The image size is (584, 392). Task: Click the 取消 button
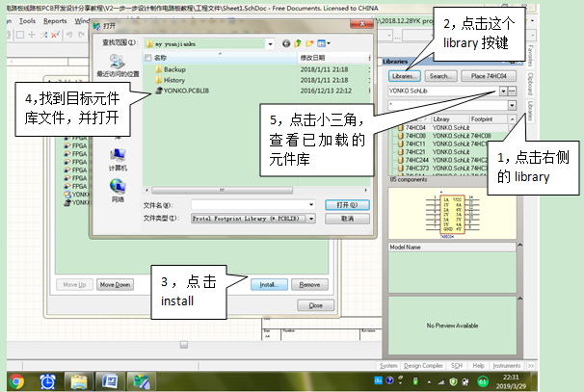pos(347,219)
